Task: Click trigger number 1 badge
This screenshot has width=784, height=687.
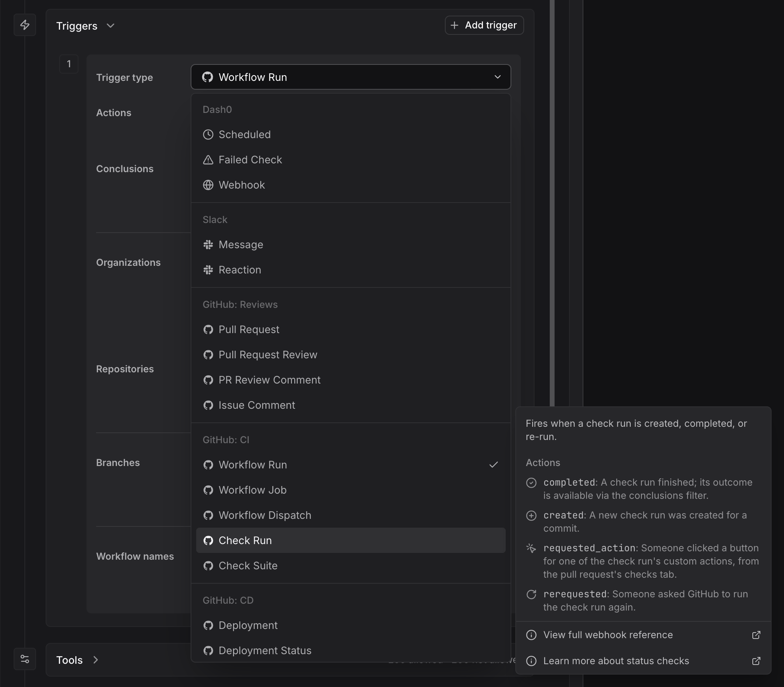Action: click(x=69, y=64)
